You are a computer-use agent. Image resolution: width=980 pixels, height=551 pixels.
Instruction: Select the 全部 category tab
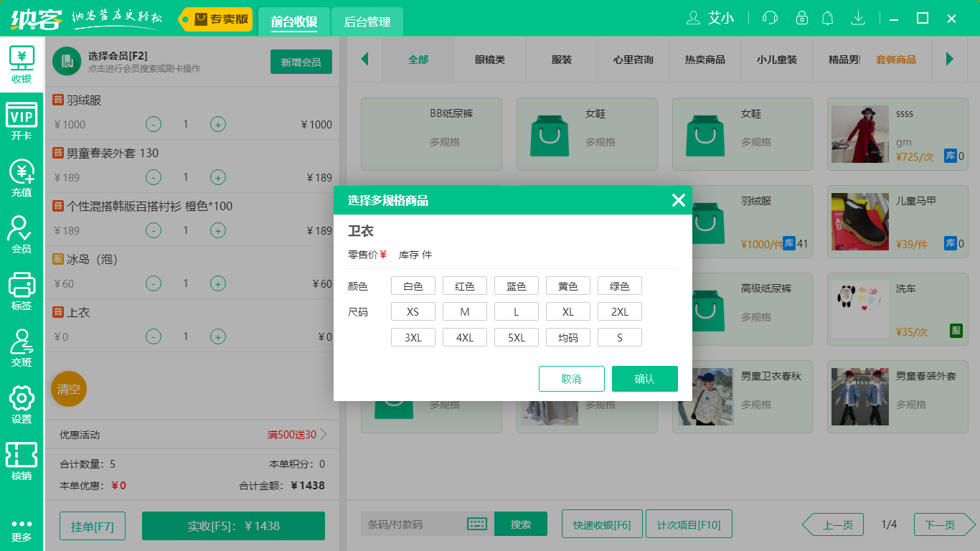click(x=418, y=60)
